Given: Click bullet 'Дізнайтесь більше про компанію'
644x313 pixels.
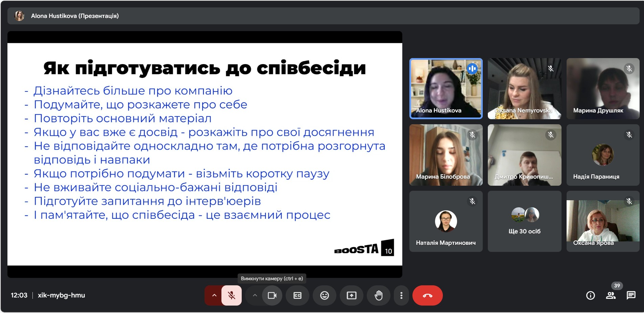Looking at the screenshot, I should [x=133, y=91].
